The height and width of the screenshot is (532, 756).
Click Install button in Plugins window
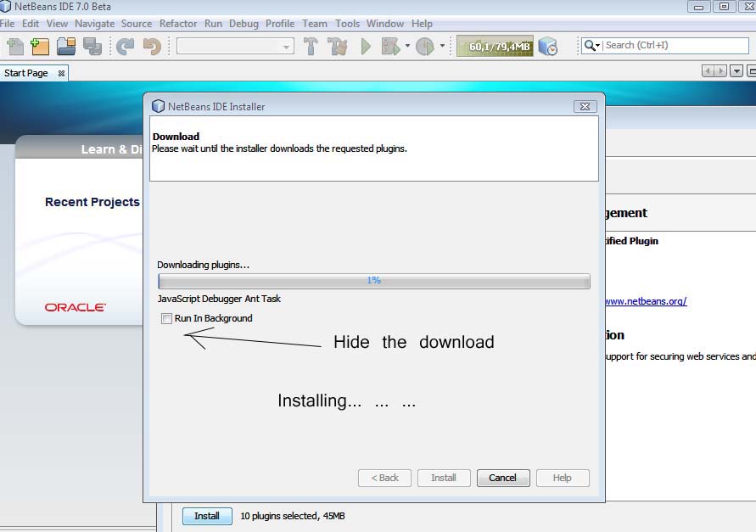(x=207, y=516)
